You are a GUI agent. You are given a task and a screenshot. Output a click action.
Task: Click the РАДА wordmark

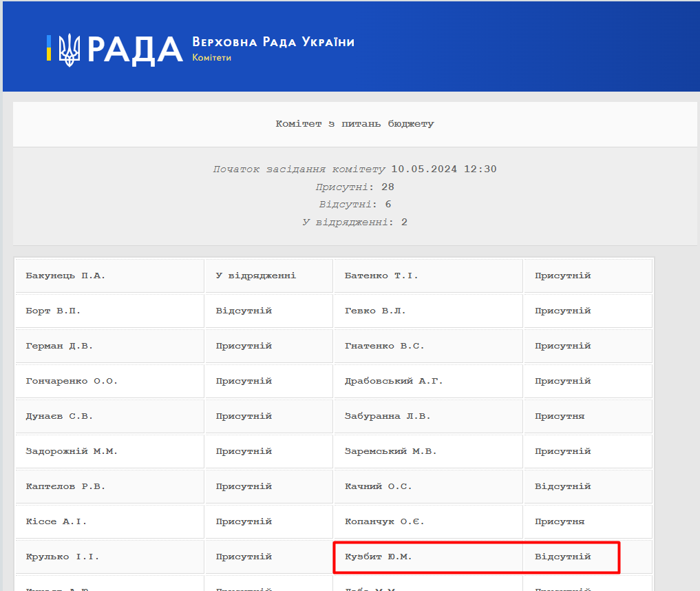click(135, 50)
